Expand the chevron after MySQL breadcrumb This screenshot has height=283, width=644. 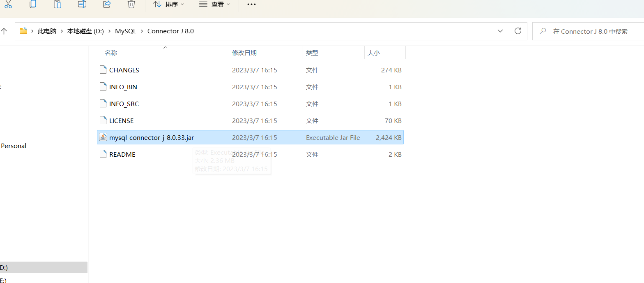tap(142, 31)
